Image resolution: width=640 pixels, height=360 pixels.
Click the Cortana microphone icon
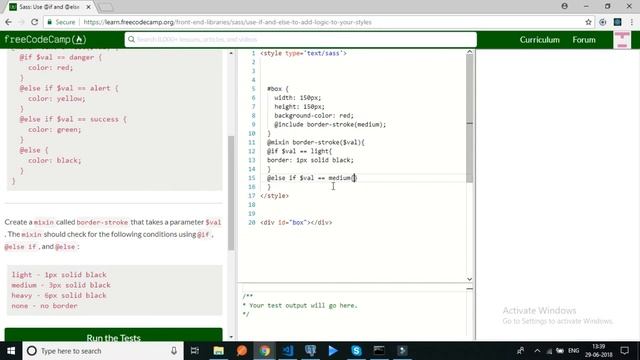click(x=174, y=351)
